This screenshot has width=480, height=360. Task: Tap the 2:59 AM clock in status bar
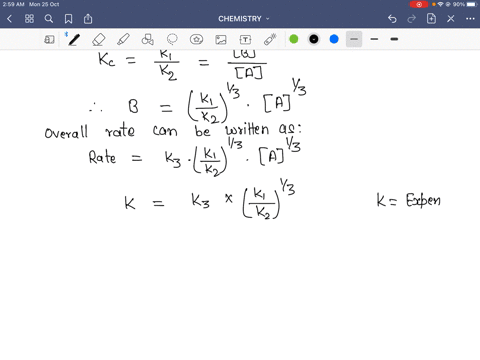tap(13, 4)
